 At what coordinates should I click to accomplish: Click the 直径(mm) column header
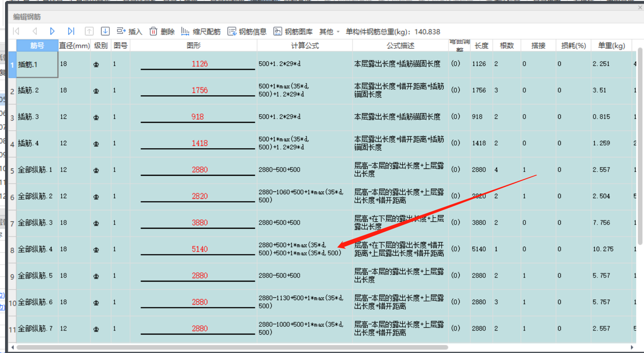74,45
